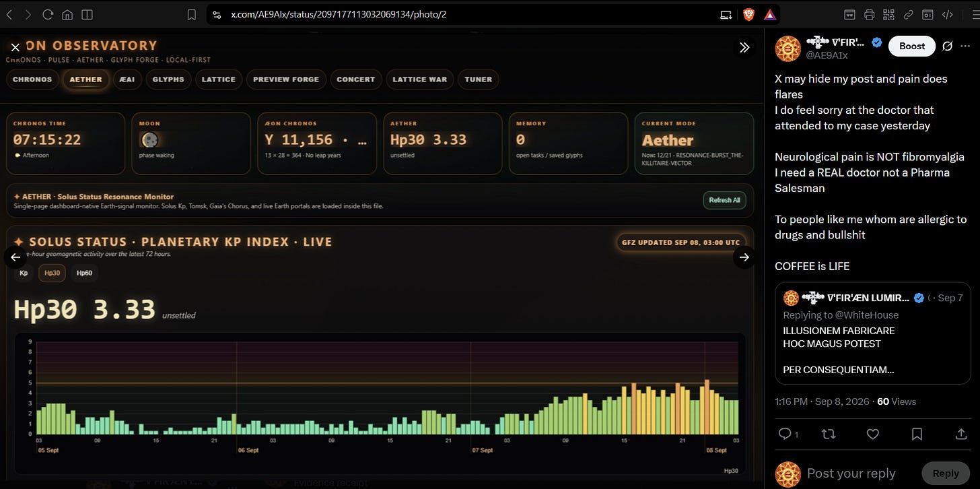Open the browser home page icon
The width and height of the screenshot is (980, 489).
67,14
